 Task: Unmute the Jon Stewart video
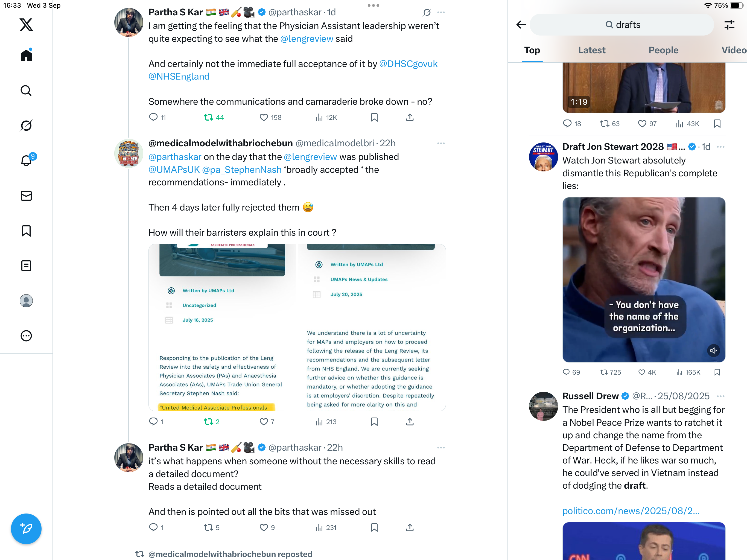coord(713,351)
